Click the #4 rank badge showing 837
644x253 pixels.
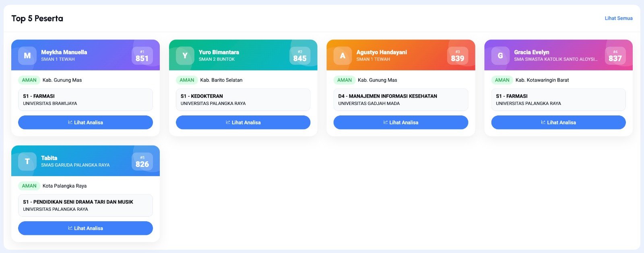point(615,56)
